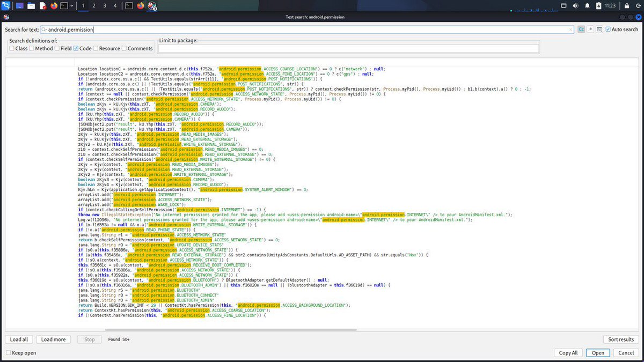The image size is (644, 362).
Task: Switch to workspace 1
Action: pos(83,6)
